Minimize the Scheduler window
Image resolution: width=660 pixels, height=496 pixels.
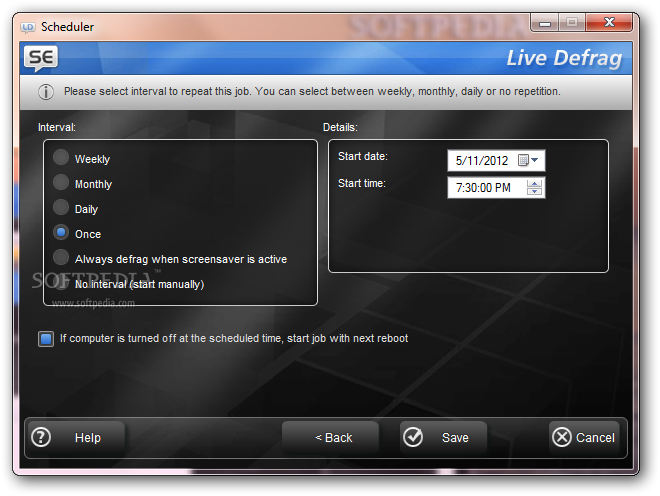pyautogui.click(x=545, y=23)
